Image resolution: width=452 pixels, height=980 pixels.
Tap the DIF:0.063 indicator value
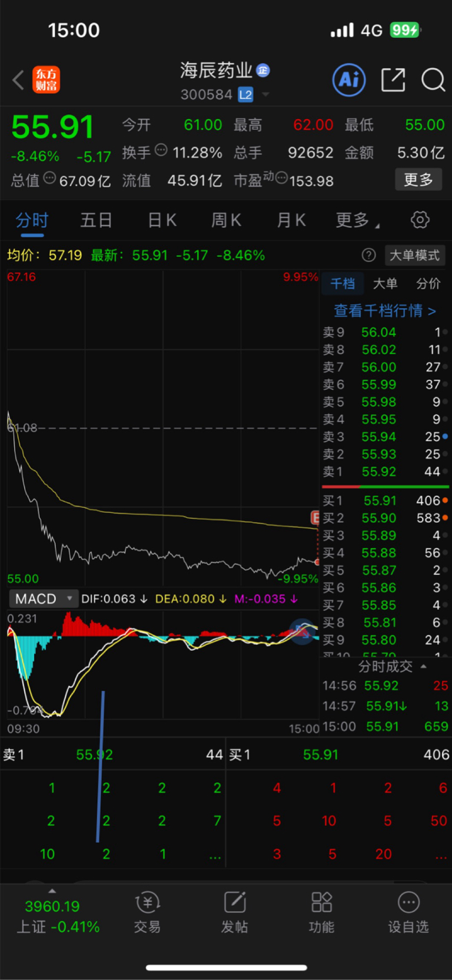coord(114,599)
